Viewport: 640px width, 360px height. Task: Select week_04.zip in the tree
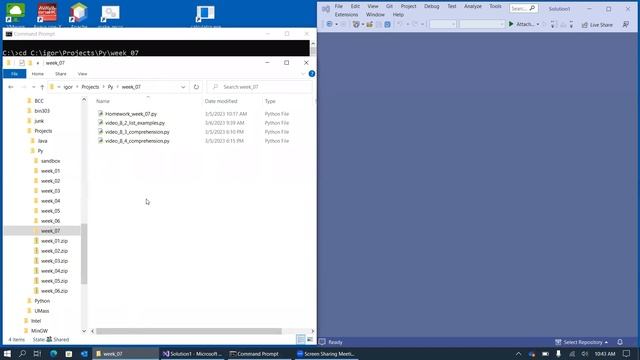tap(54, 271)
